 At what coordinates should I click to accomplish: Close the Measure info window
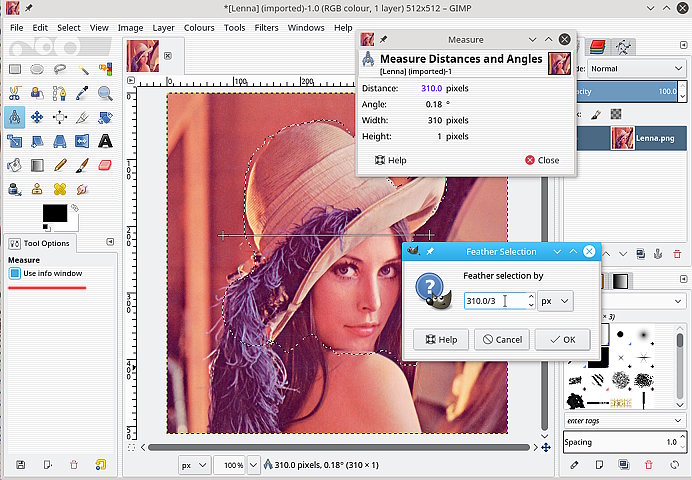pyautogui.click(x=541, y=160)
